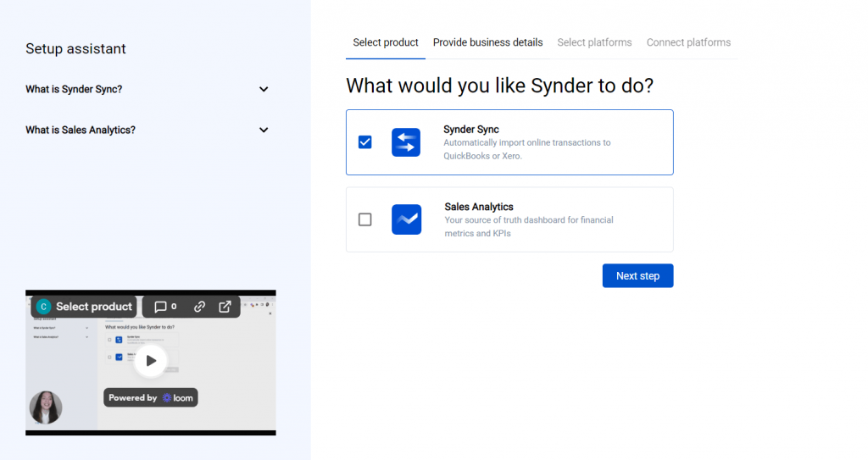Click the Synder Sync arrows icon

coord(406,142)
